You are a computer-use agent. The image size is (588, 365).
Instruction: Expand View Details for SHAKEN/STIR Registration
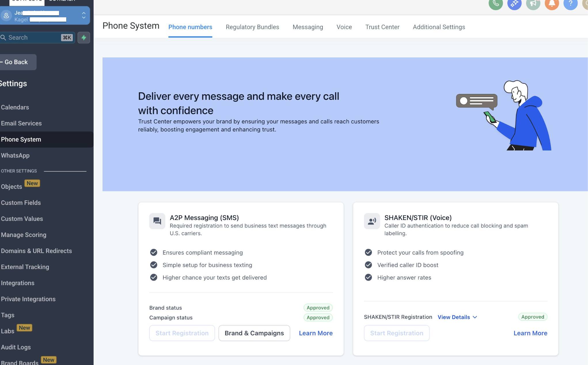[x=457, y=317]
